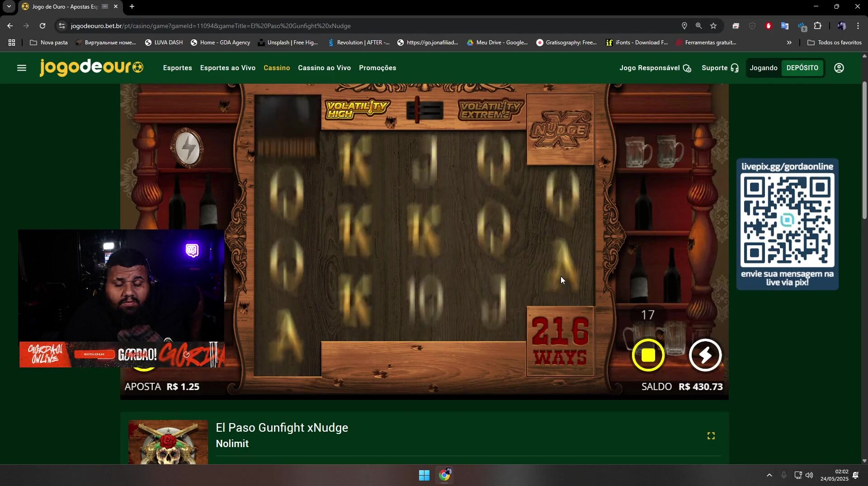Open iFonts bookmark
This screenshot has width=868, height=486.
(637, 43)
